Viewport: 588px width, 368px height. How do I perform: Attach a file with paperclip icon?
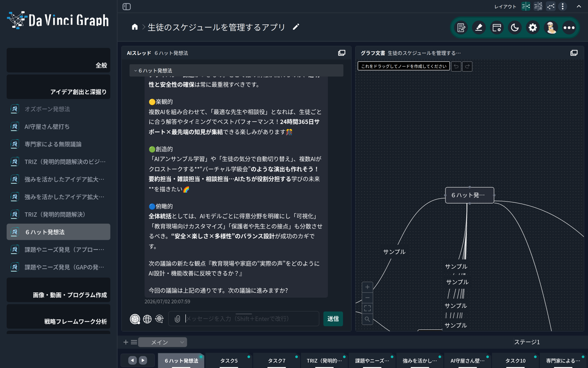(177, 319)
